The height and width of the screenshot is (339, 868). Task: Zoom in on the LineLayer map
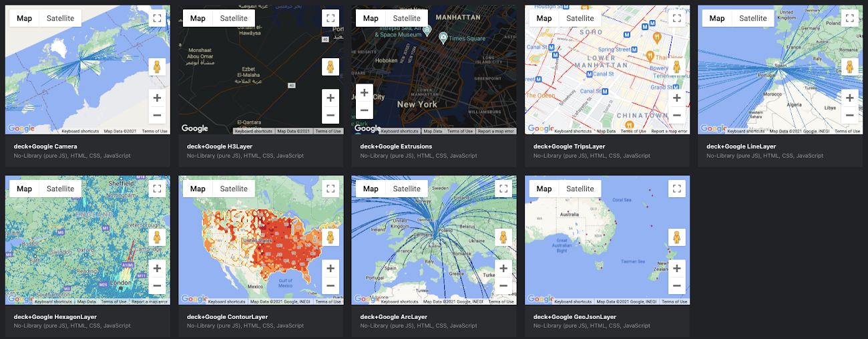[x=849, y=98]
